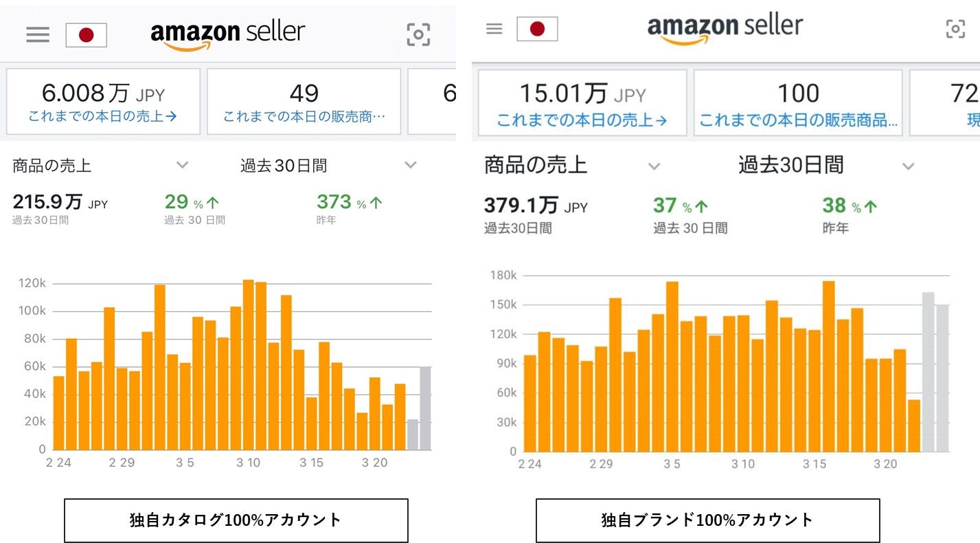
Task: Tap the scan camera icon on right
Action: coord(955,29)
